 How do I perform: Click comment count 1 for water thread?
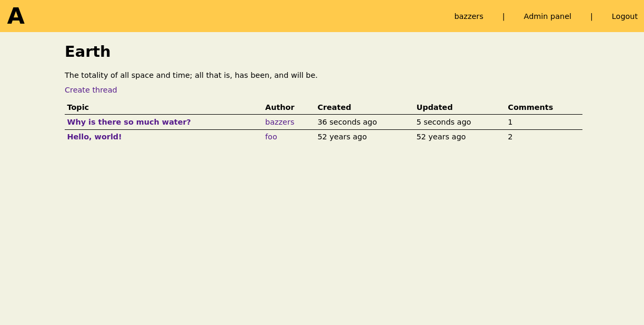(x=510, y=122)
